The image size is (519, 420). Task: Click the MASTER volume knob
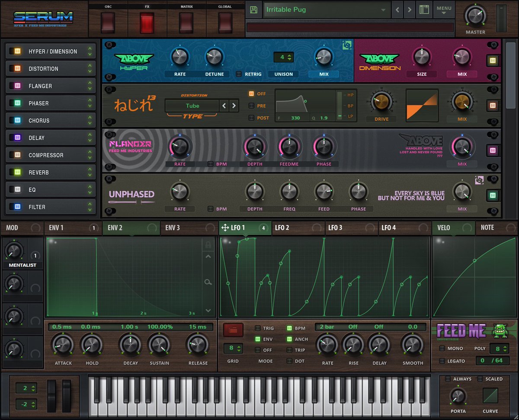pos(475,16)
